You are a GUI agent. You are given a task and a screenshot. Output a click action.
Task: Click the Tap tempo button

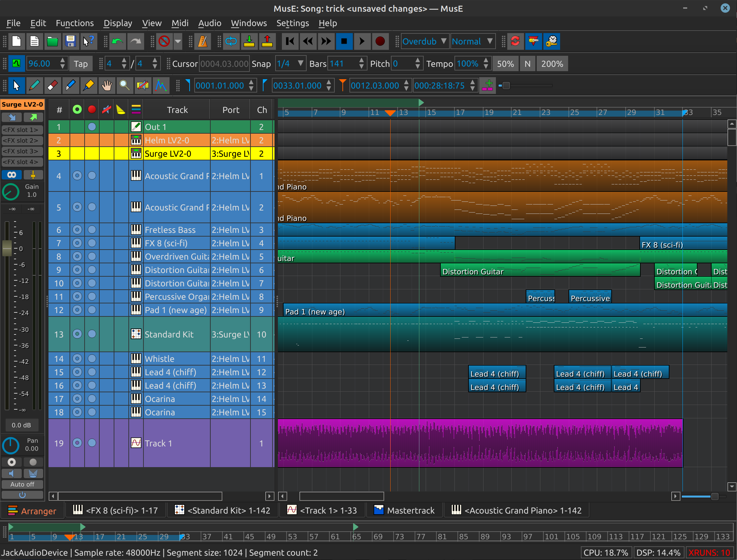pos(81,64)
